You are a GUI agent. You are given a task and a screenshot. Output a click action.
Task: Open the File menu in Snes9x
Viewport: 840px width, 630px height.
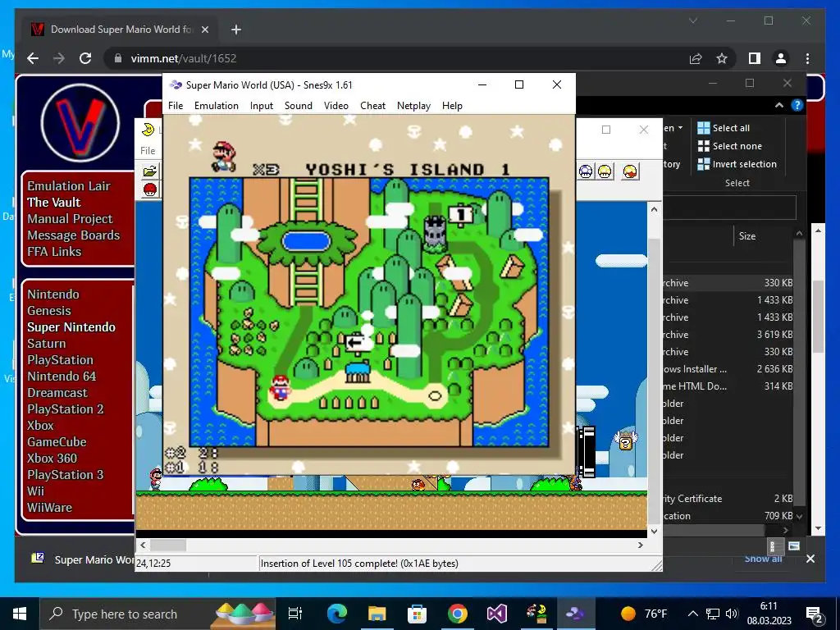coord(176,106)
